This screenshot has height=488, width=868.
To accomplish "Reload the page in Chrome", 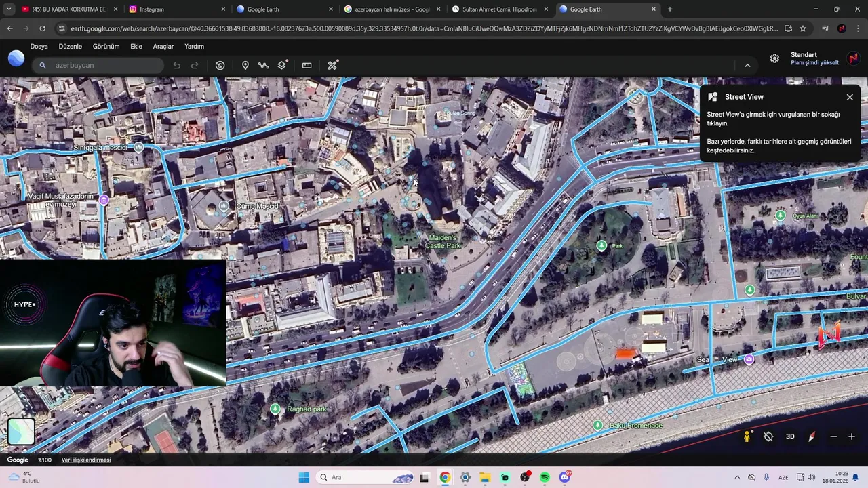I will (42, 28).
